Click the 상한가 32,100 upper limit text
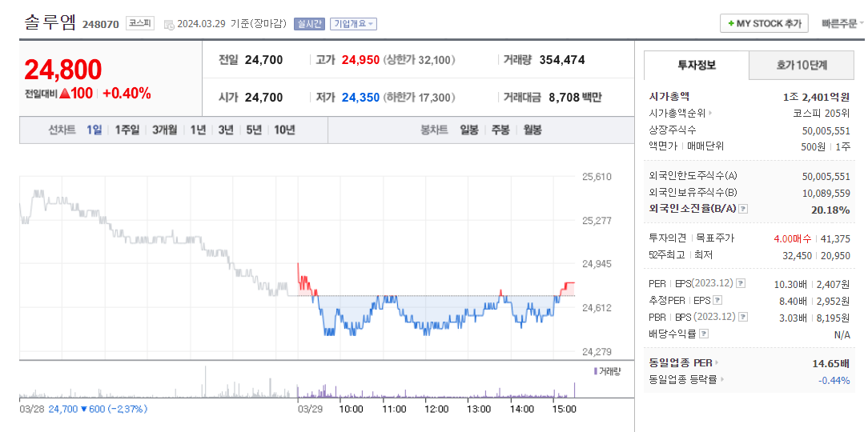The height and width of the screenshot is (432, 868). tap(418, 60)
